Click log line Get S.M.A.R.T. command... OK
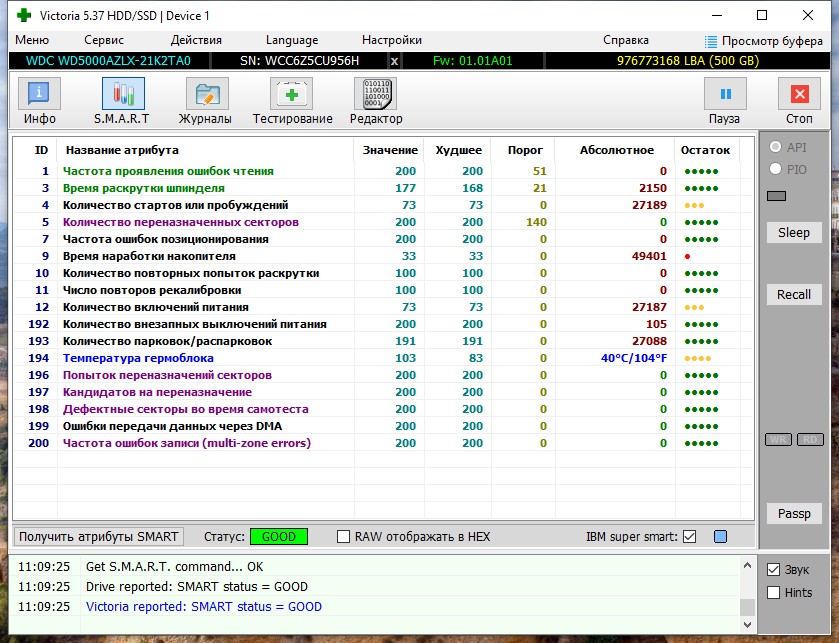The width and height of the screenshot is (839, 643). [x=174, y=567]
